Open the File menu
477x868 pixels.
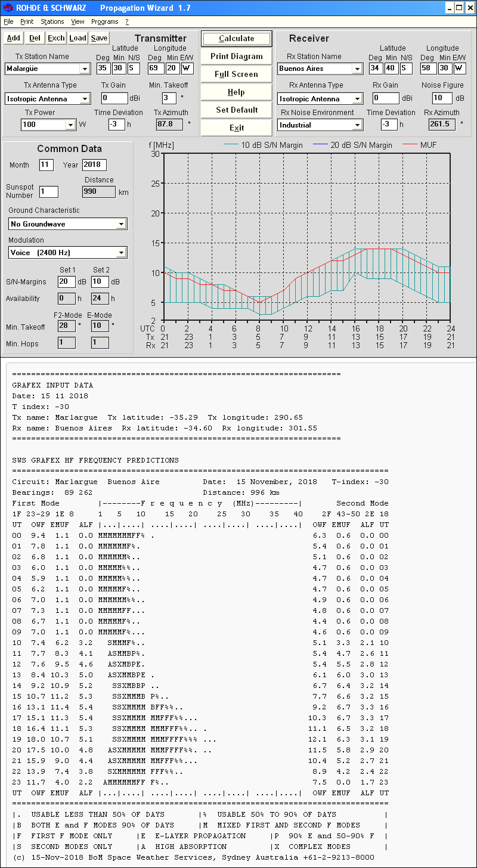point(8,21)
